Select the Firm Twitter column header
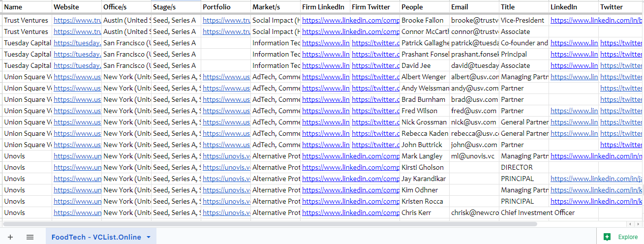 (x=375, y=7)
